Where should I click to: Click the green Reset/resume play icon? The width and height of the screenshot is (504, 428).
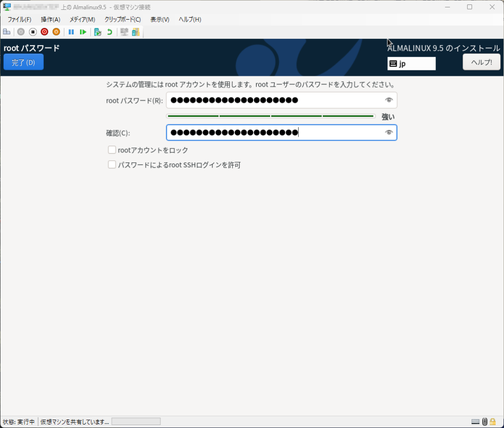coord(83,32)
